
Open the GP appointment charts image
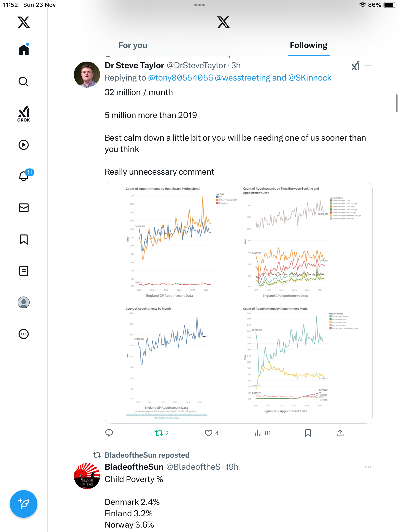click(238, 303)
